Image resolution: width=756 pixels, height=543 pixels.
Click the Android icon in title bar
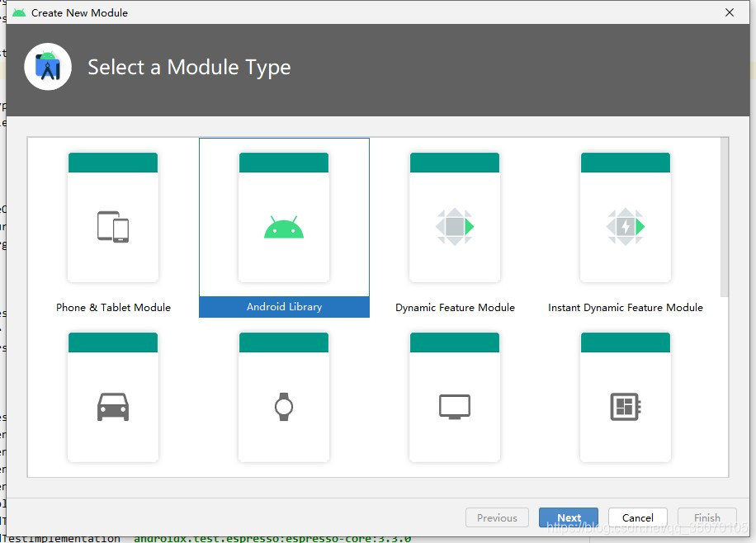(19, 12)
